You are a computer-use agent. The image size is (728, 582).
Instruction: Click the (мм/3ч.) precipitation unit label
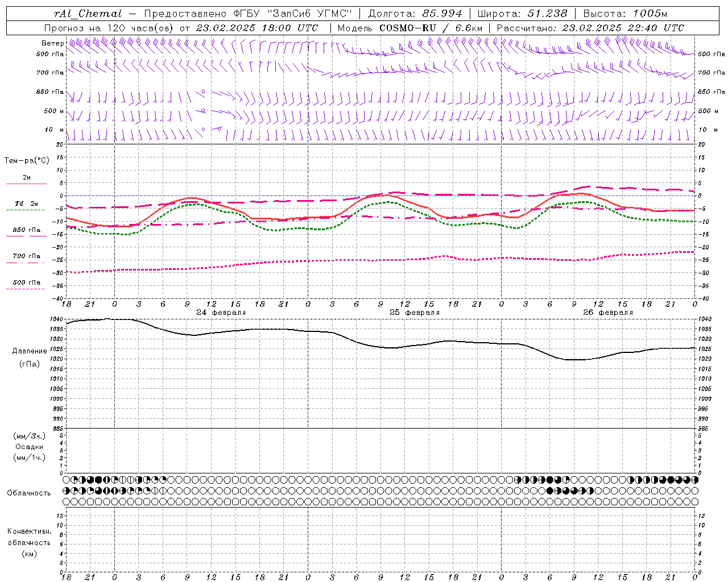[x=30, y=436]
